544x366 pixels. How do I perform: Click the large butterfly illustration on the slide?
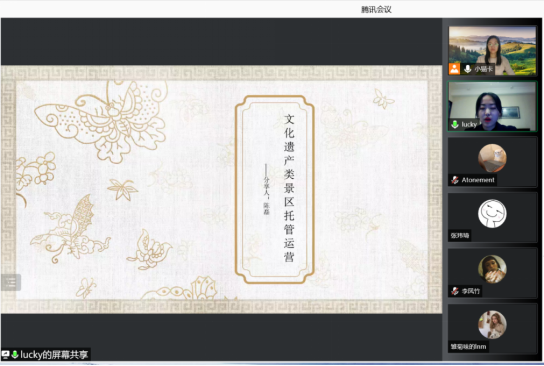click(102, 118)
